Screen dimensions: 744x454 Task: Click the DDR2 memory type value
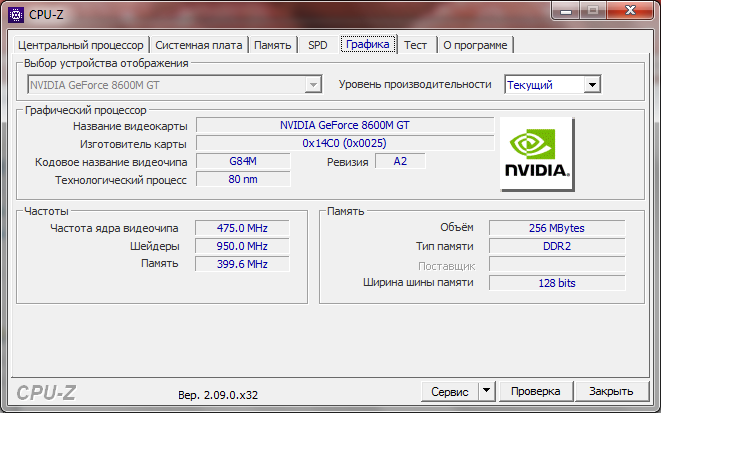coord(557,246)
